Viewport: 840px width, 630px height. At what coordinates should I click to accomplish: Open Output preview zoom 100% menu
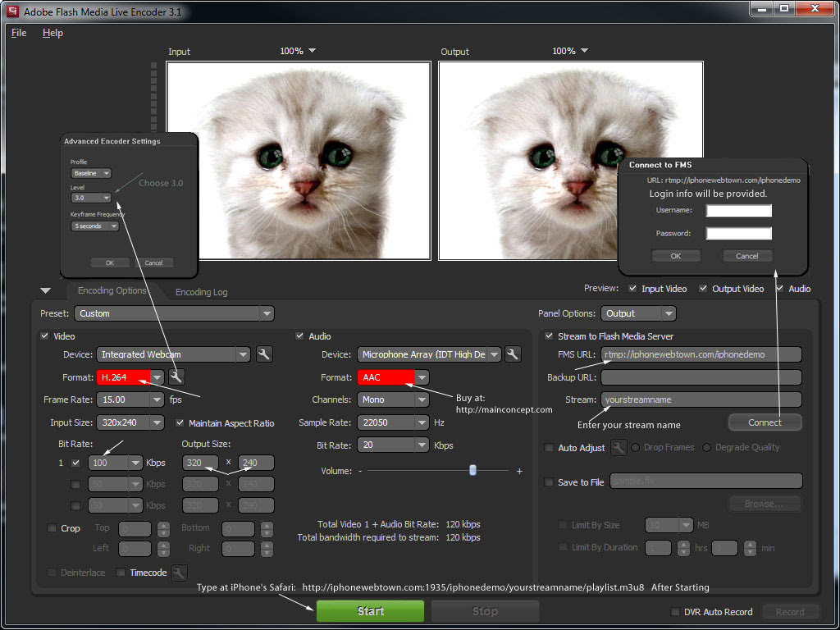[570, 51]
